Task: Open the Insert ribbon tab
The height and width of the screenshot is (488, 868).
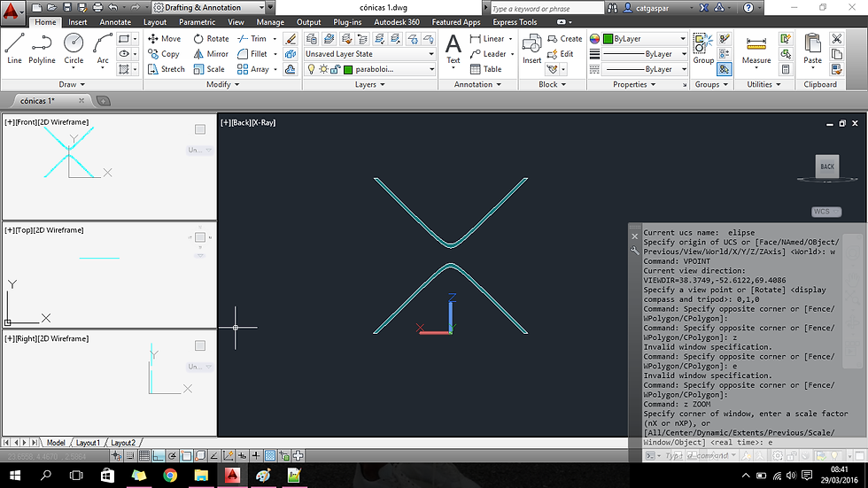Action: 78,22
